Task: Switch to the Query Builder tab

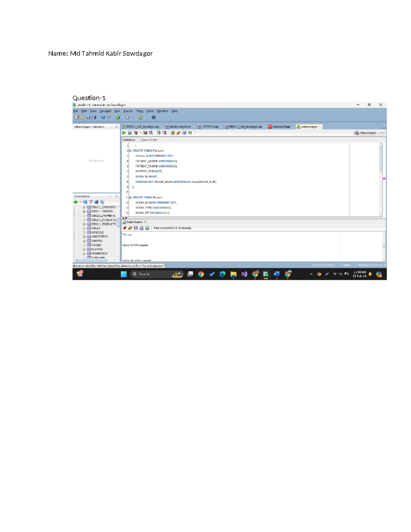Action: click(149, 140)
